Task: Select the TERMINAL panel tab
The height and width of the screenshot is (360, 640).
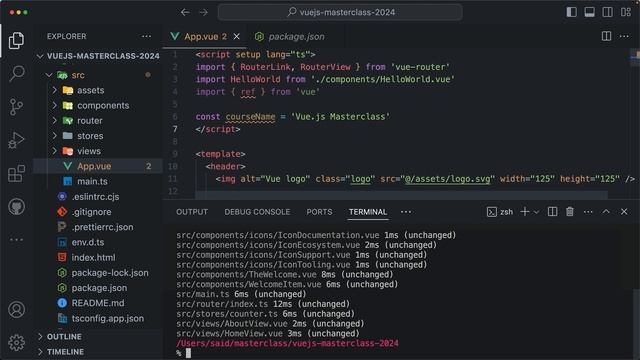Action: 368,212
